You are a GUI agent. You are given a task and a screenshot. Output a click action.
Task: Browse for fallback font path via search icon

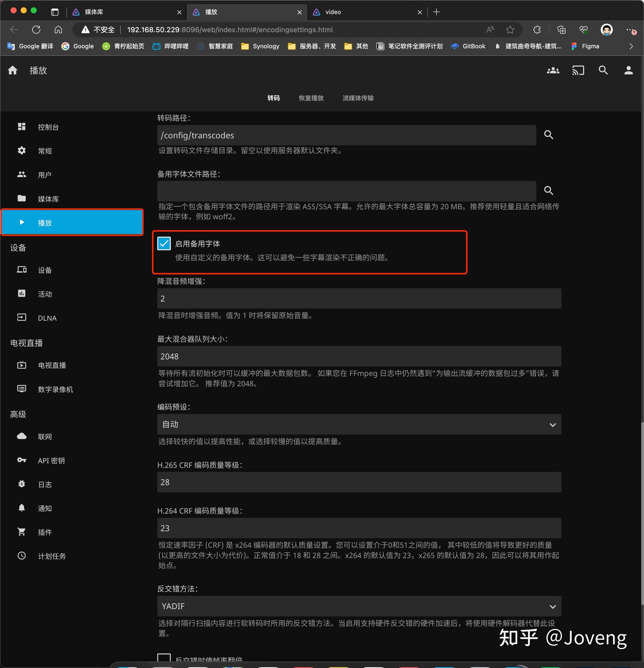click(x=549, y=190)
